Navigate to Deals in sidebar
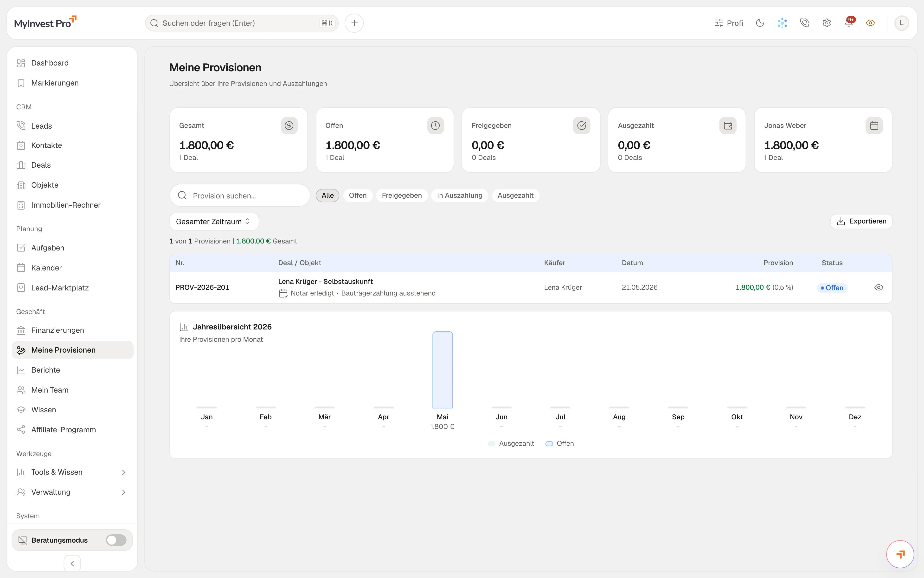This screenshot has height=578, width=924. [x=72, y=165]
